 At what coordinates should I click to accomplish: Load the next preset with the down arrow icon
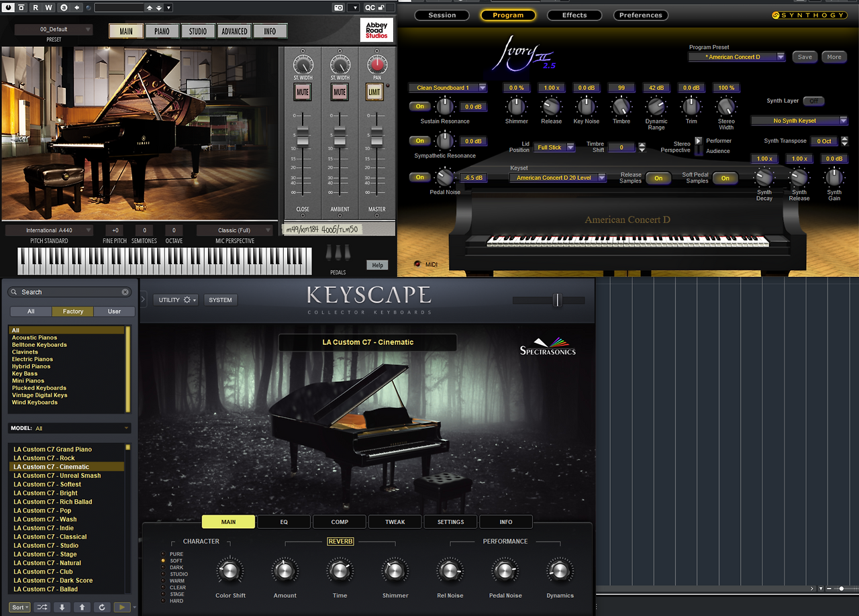pyautogui.click(x=158, y=7)
